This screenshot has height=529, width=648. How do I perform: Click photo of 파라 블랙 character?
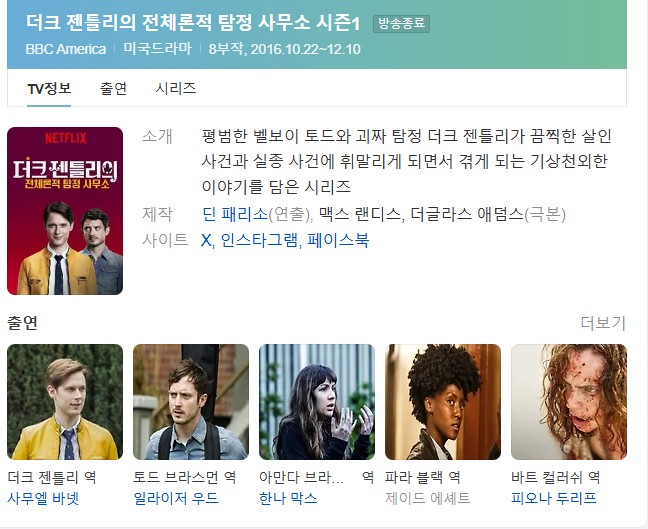[443, 402]
